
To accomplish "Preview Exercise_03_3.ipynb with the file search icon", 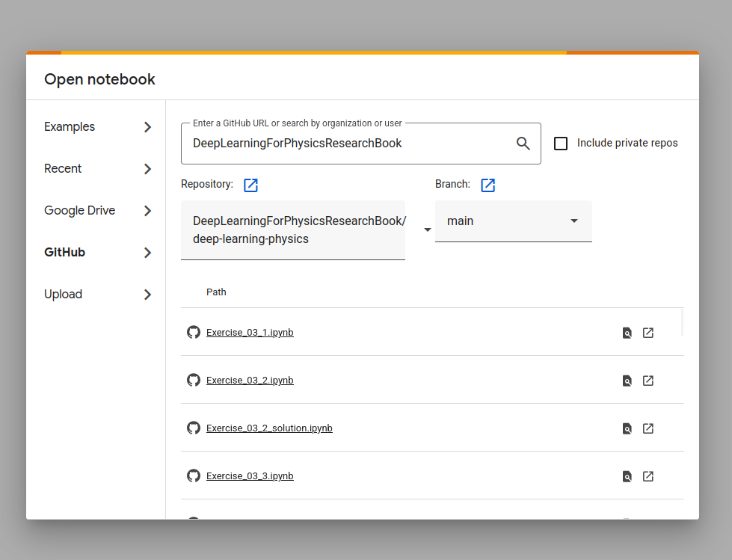I will 627,476.
